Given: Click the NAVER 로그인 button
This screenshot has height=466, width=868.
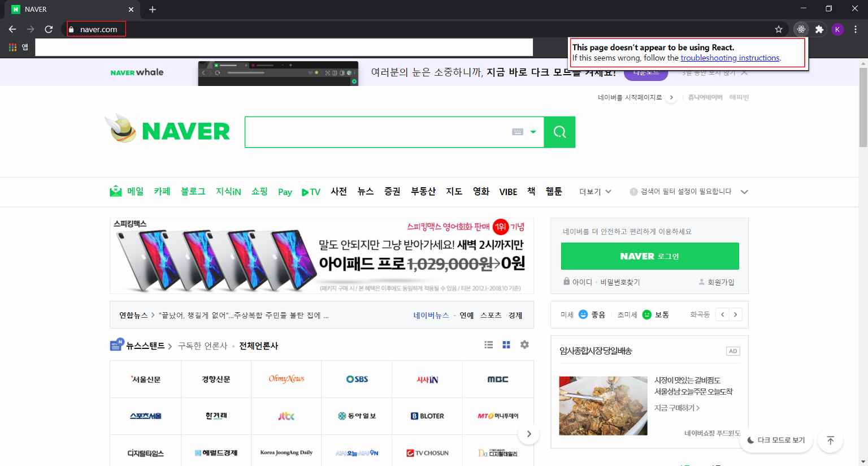Looking at the screenshot, I should click(x=650, y=256).
